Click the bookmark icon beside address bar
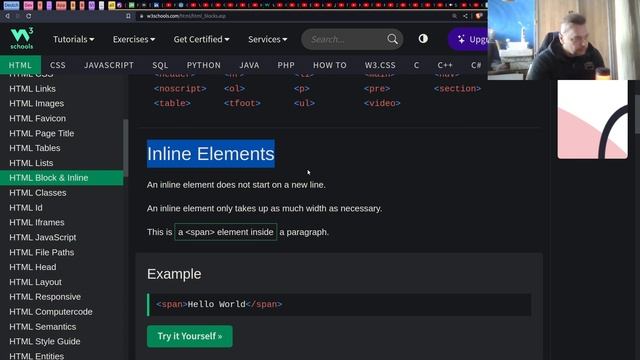Viewport: 640px width, 360px height. (x=128, y=16)
